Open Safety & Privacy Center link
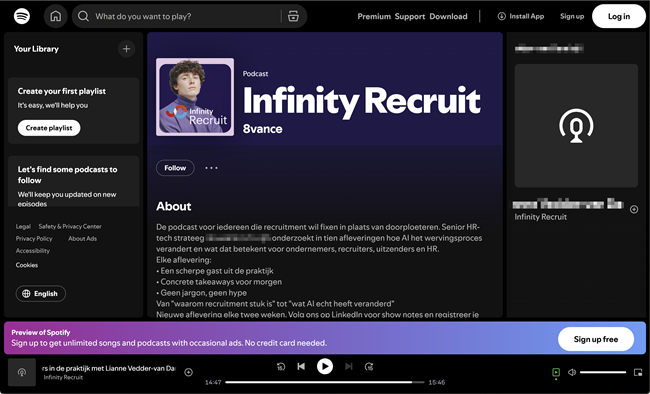This screenshot has height=394, width=650. coord(70,226)
